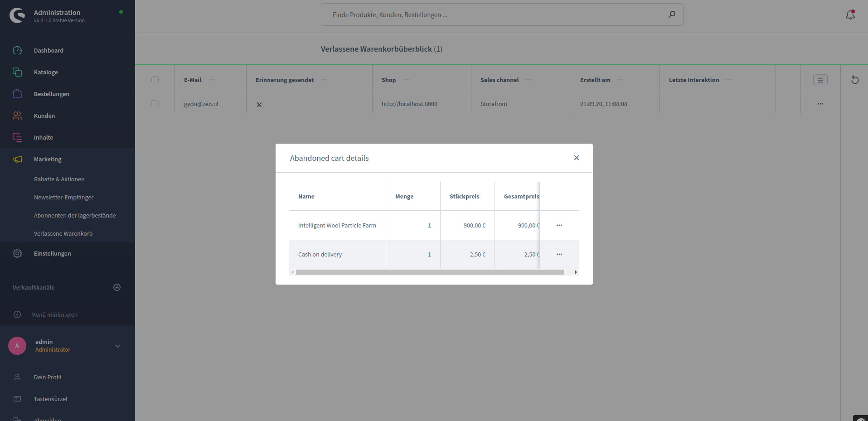Click Storefront sales channel cell
Image resolution: width=868 pixels, height=421 pixels.
[494, 104]
